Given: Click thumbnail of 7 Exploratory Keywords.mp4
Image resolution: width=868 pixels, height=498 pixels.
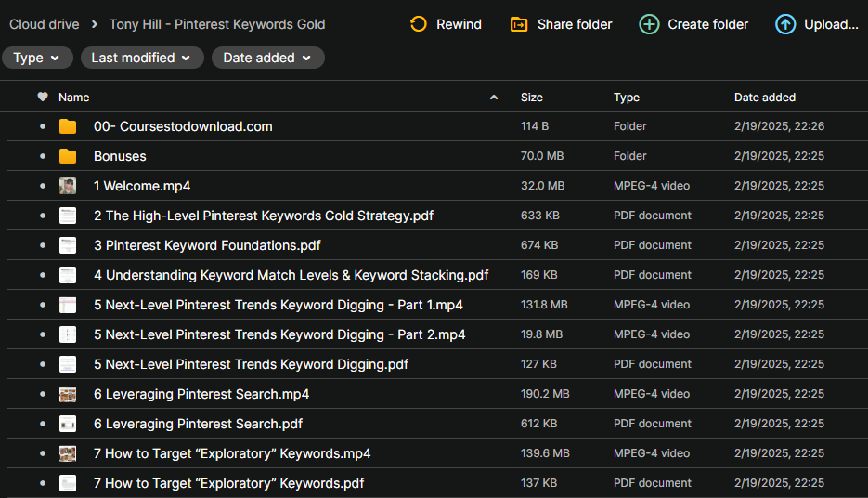Looking at the screenshot, I should (68, 453).
